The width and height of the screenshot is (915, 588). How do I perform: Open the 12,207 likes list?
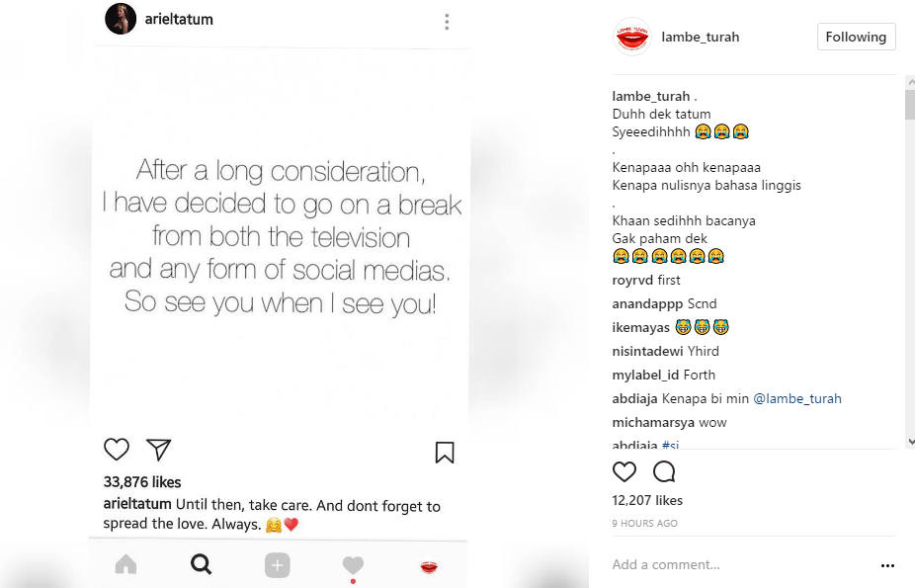click(647, 500)
